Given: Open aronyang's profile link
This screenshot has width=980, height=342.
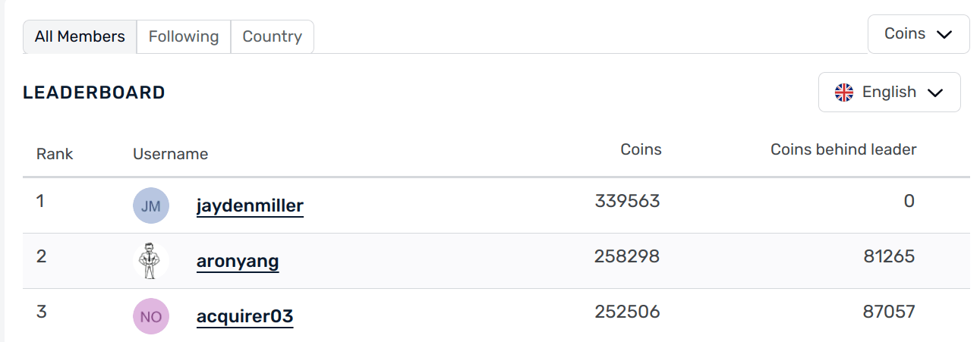Looking at the screenshot, I should pos(238,262).
